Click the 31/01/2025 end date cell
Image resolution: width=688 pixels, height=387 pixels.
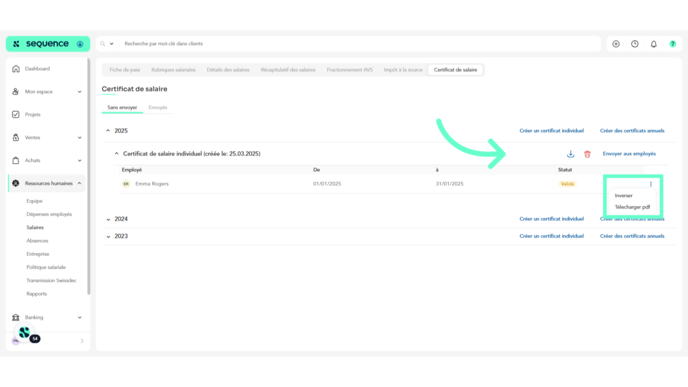point(449,184)
